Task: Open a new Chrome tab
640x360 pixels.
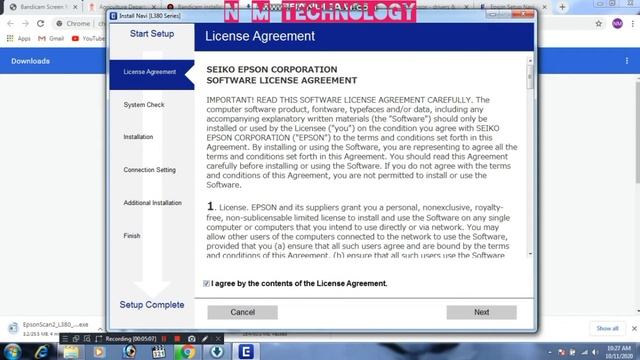Action: point(562,7)
